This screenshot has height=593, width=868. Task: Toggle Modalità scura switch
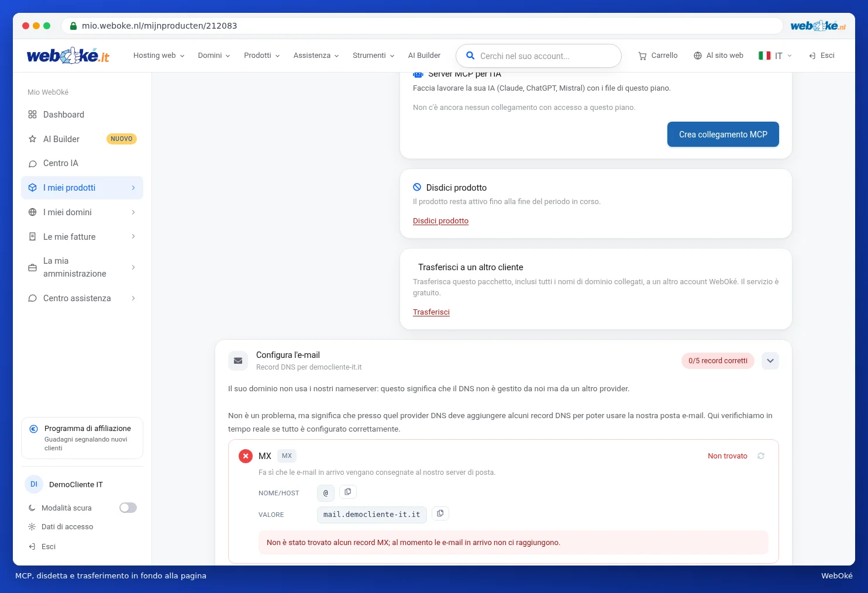point(128,508)
